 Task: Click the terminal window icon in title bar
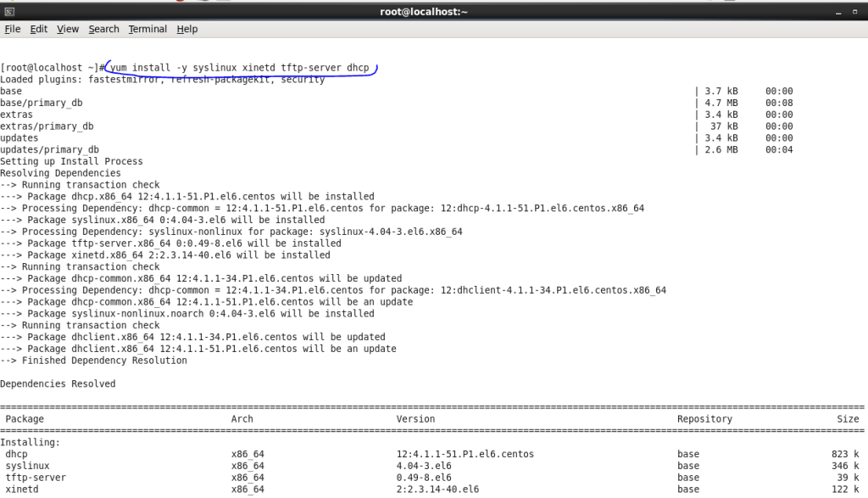pos(8,12)
